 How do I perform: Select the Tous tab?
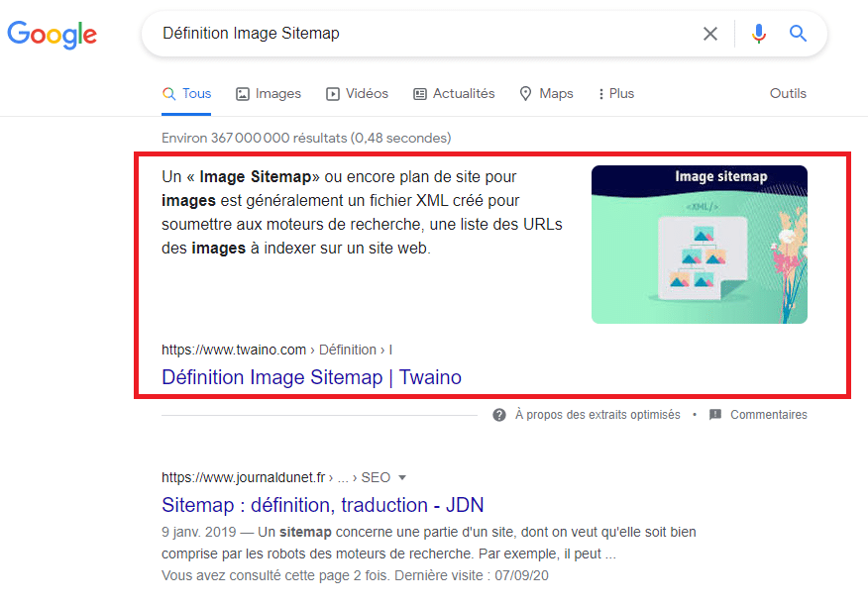pos(186,93)
